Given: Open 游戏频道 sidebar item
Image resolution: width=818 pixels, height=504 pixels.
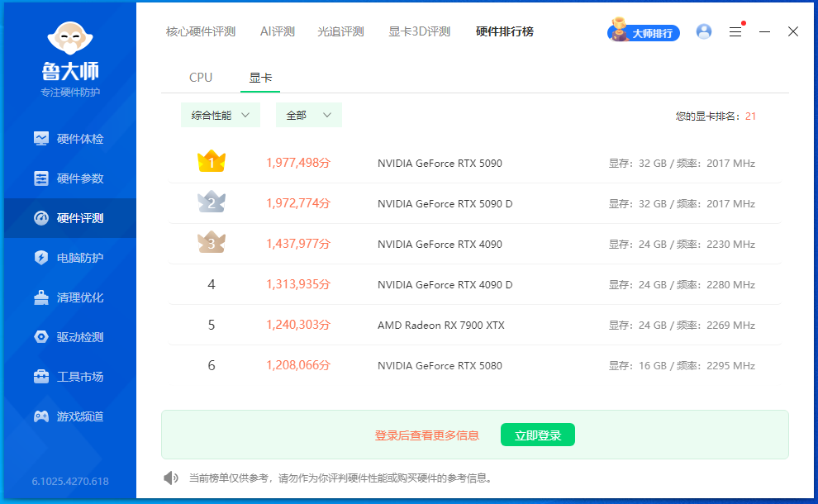Looking at the screenshot, I should (x=70, y=416).
